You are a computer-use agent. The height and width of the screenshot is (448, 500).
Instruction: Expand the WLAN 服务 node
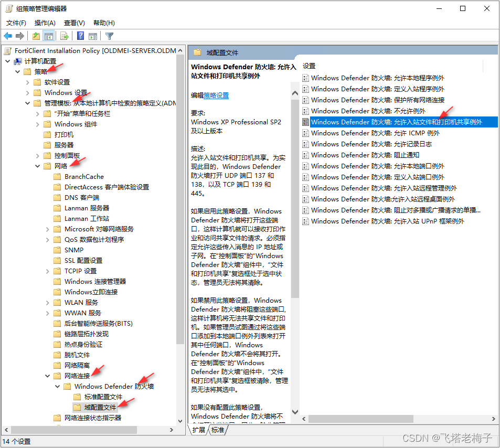pyautogui.click(x=48, y=303)
